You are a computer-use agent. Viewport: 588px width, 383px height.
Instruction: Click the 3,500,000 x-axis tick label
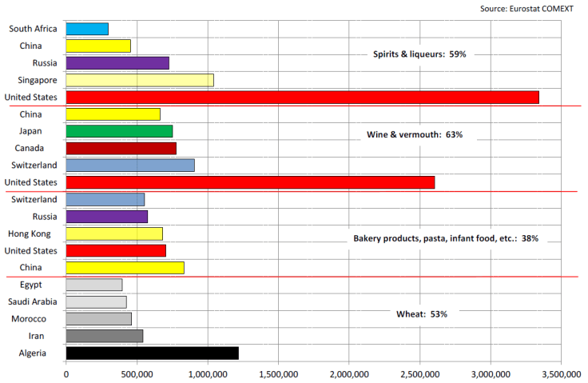click(x=562, y=373)
